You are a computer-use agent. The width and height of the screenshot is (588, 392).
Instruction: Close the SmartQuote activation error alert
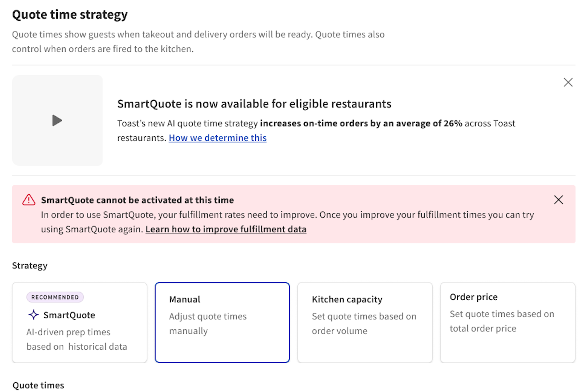[x=558, y=200]
